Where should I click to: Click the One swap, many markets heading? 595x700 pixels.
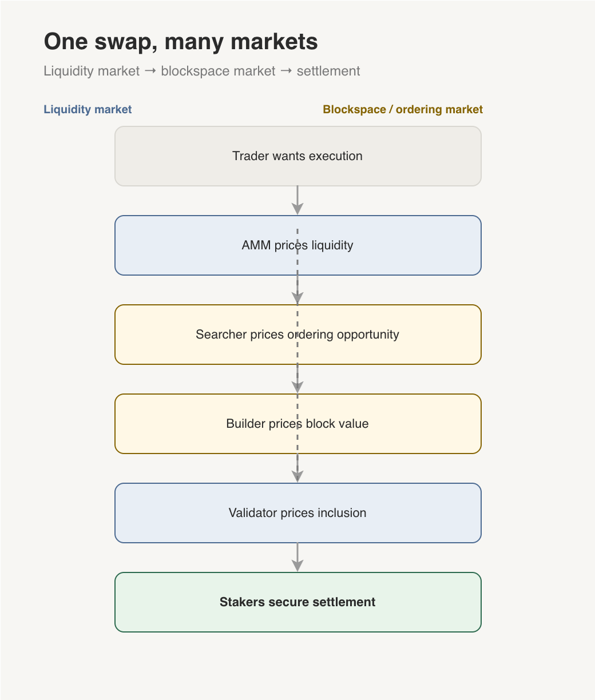181,42
